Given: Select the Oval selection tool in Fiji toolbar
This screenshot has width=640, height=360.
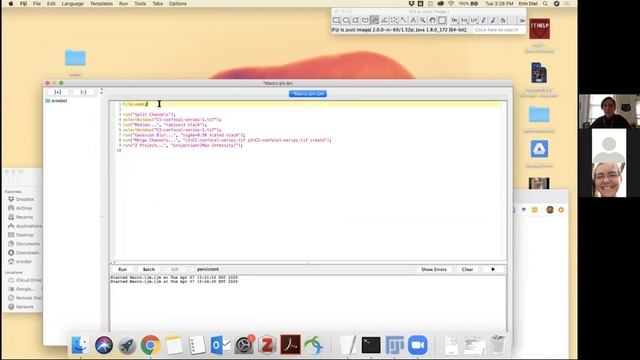Looking at the screenshot, I should pyautogui.click(x=346, y=20).
